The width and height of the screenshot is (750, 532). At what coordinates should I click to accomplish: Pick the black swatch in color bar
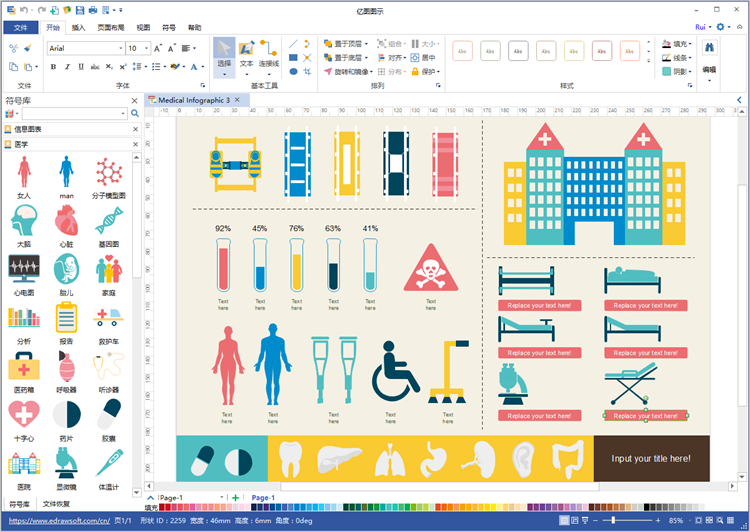click(647, 507)
